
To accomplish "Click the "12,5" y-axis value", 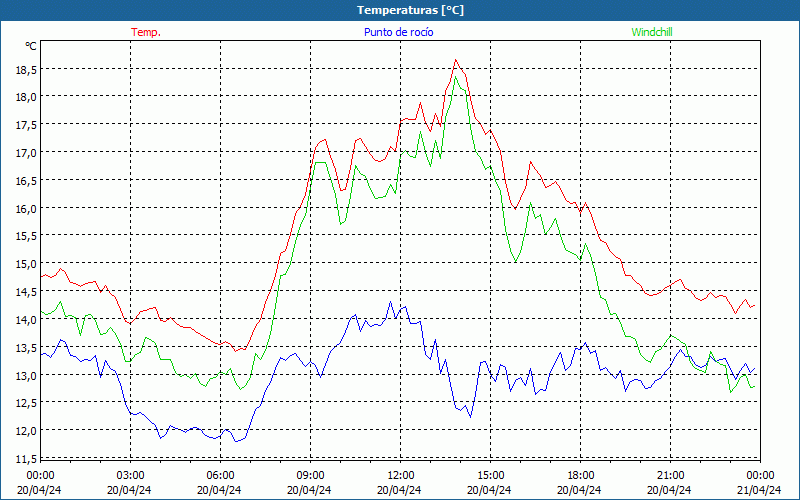I will click(x=26, y=403).
